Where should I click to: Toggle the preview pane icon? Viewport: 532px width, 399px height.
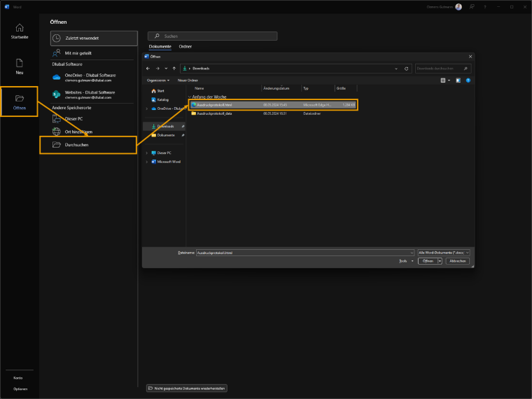point(458,80)
